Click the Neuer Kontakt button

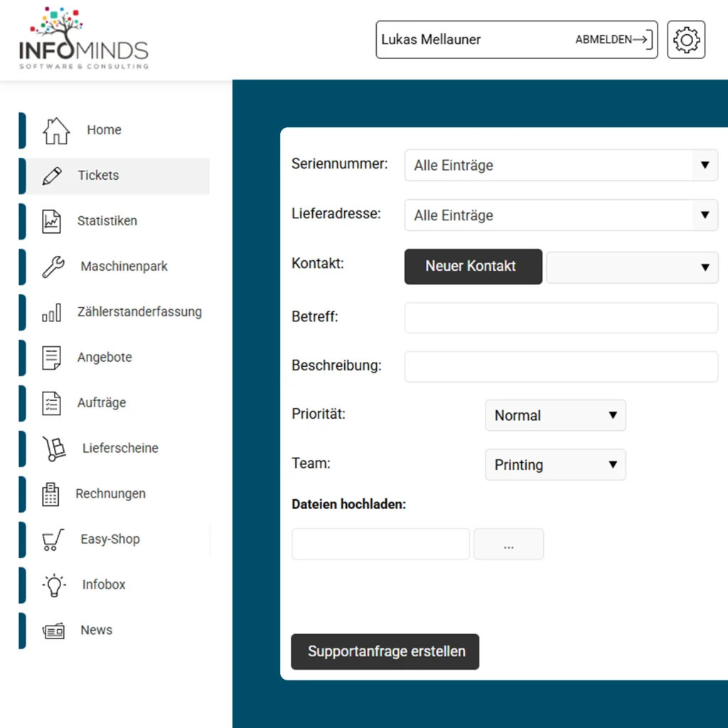[x=473, y=266]
